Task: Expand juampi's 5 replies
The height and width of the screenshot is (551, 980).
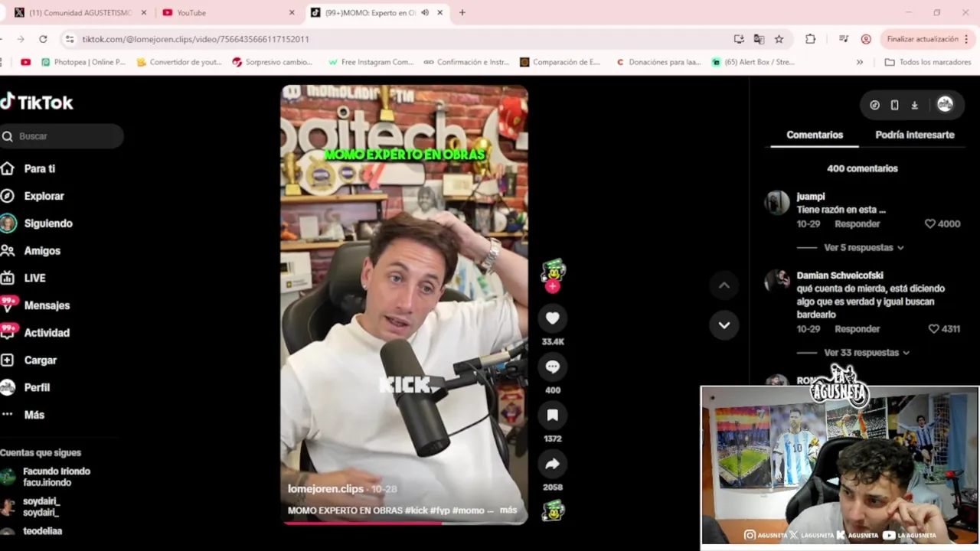Action: (x=864, y=248)
